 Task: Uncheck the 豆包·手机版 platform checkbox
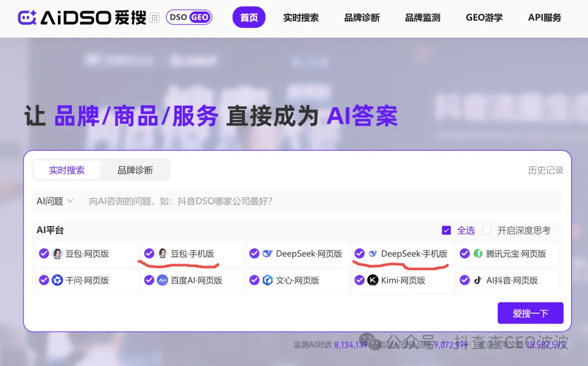(x=149, y=253)
